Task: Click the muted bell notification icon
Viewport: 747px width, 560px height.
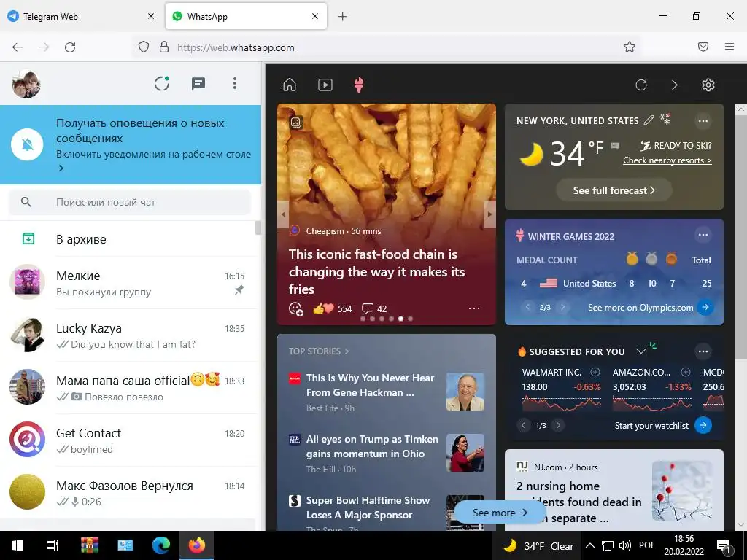Action: (x=27, y=145)
